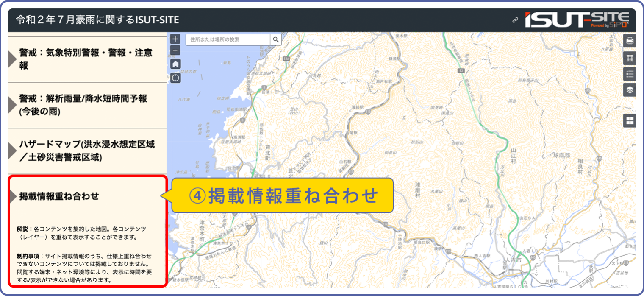Return map to home extent
The image size is (644, 296).
[x=175, y=64]
